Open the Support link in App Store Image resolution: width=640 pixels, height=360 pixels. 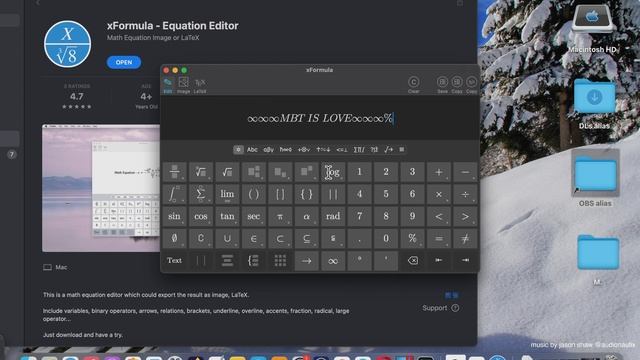[x=440, y=308]
